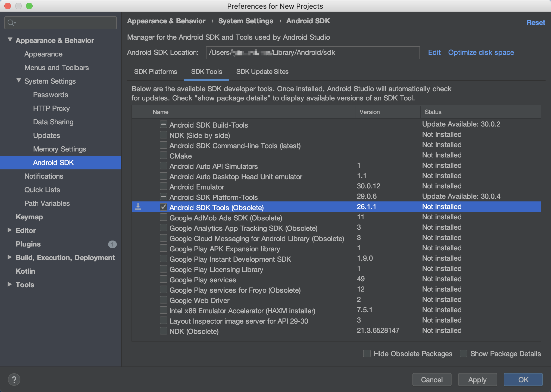Collapse the System Settings tree node

pos(19,81)
